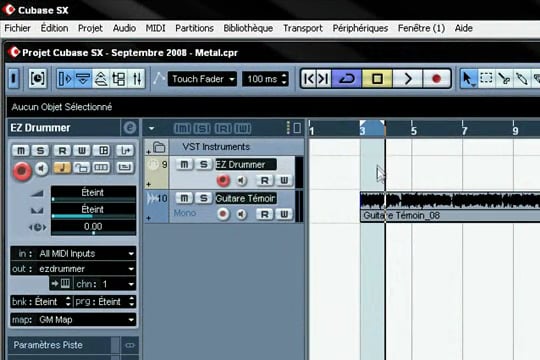Click the EZ Drummer inspector title
Image resolution: width=540 pixels, height=360 pixels.
(x=41, y=128)
